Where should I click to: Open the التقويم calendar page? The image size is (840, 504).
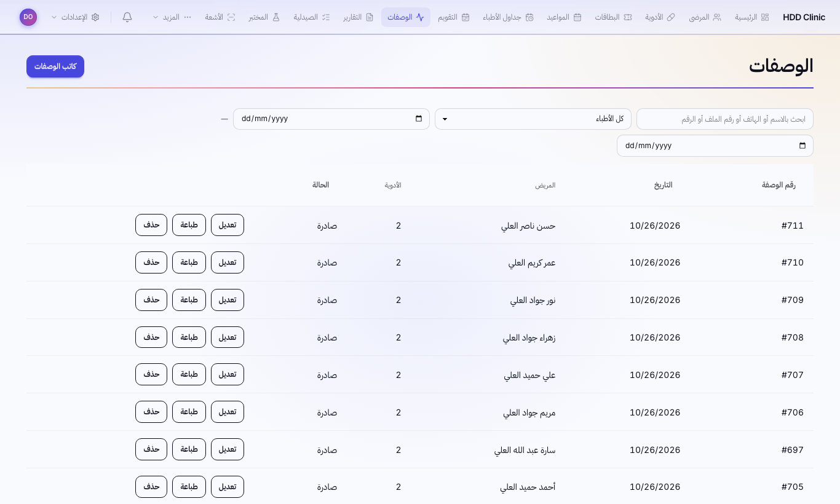pos(454,17)
